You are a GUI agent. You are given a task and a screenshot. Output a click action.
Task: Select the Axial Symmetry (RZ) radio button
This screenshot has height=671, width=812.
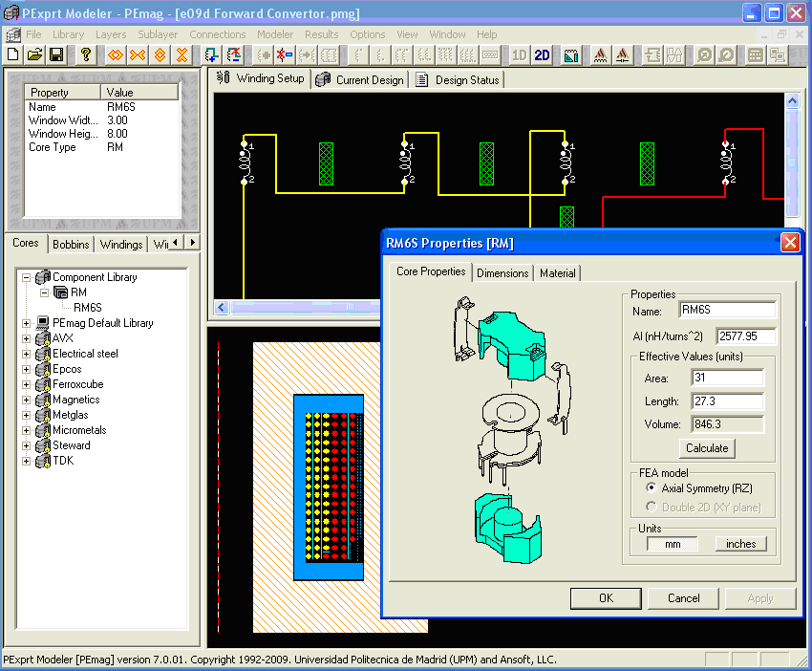[x=651, y=487]
